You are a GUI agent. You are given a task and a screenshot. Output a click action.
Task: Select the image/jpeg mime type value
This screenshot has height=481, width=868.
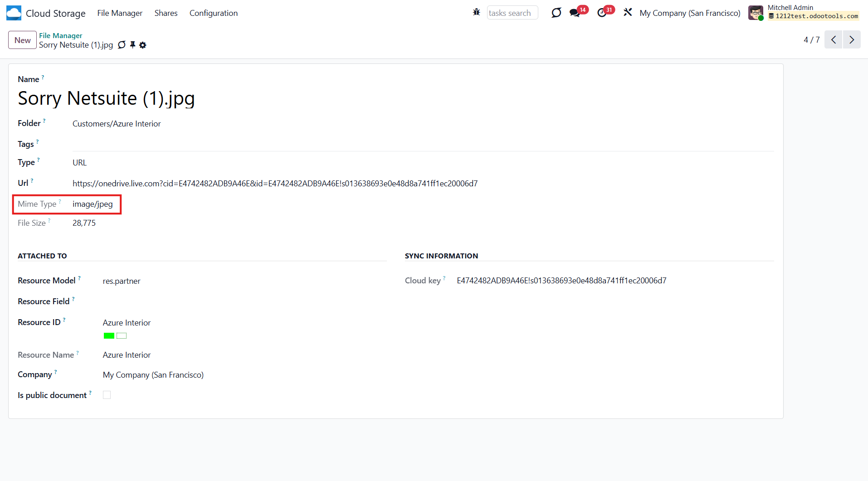coord(93,204)
